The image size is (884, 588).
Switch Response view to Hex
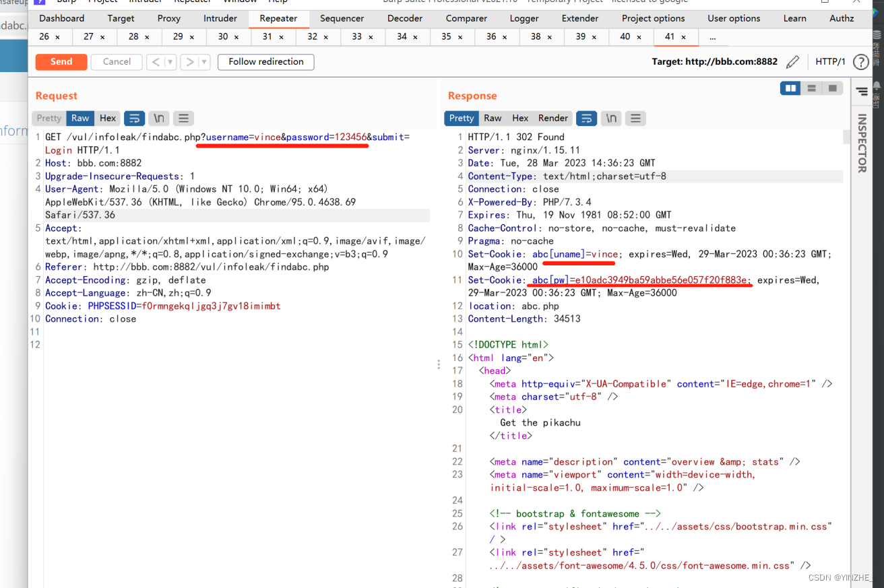520,118
